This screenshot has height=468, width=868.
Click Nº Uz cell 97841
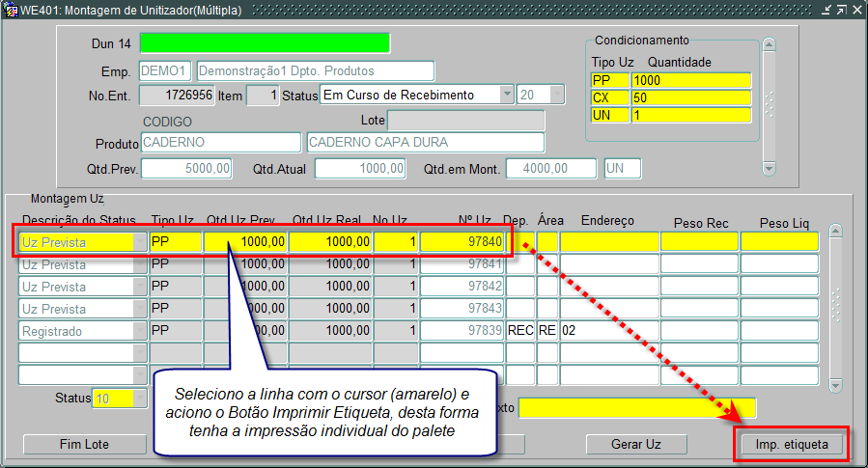462,264
